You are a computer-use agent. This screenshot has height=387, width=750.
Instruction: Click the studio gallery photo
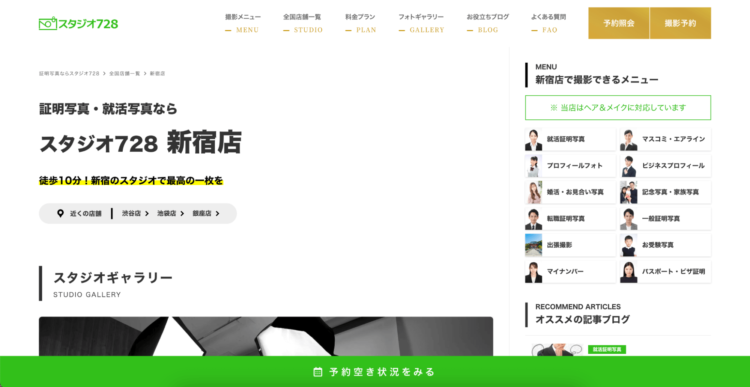pos(266,336)
